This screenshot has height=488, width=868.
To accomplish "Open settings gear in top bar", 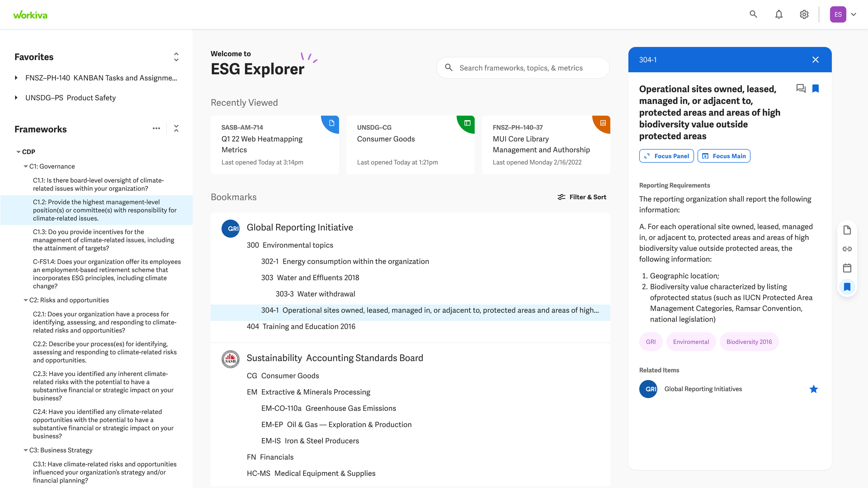I will 804,15.
